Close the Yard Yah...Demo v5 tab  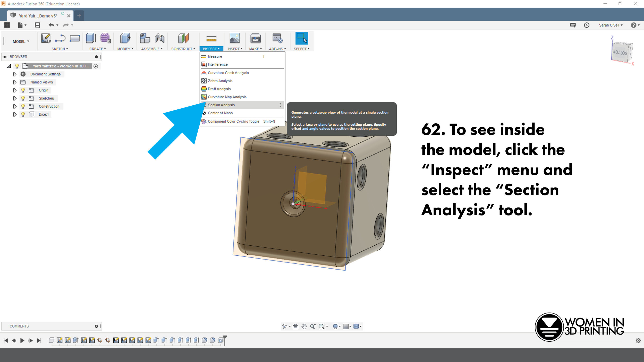[x=69, y=16]
